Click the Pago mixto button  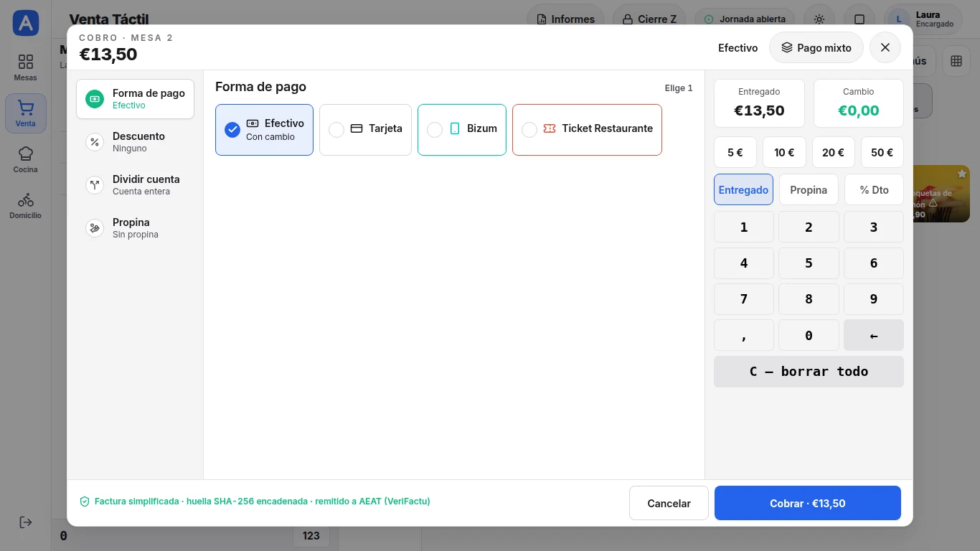coord(816,47)
